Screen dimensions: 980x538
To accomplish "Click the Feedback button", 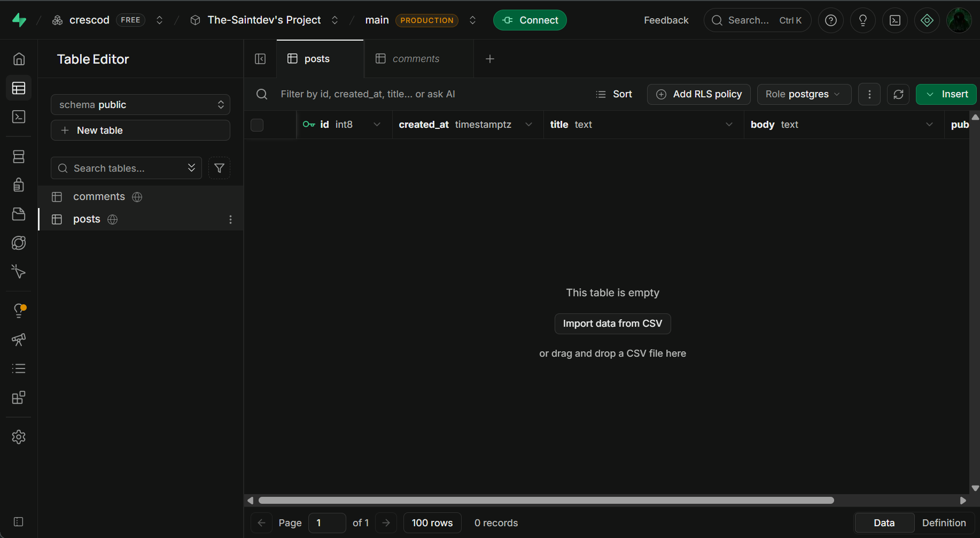I will point(666,20).
